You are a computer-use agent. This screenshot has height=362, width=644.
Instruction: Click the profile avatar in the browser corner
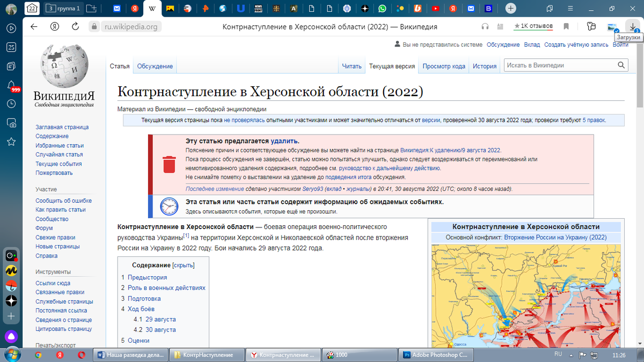pos(11,9)
